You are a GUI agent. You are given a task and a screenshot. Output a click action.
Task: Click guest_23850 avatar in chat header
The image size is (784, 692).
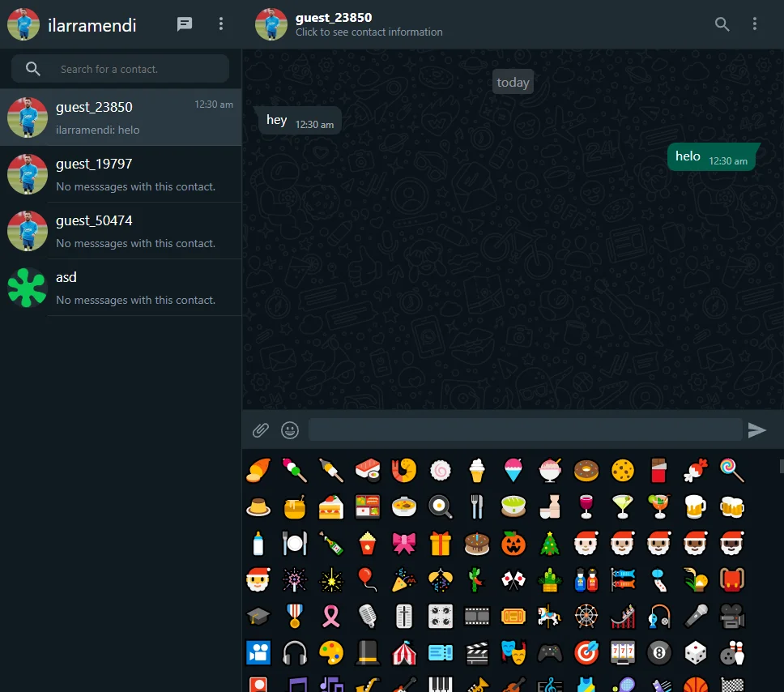coord(271,24)
